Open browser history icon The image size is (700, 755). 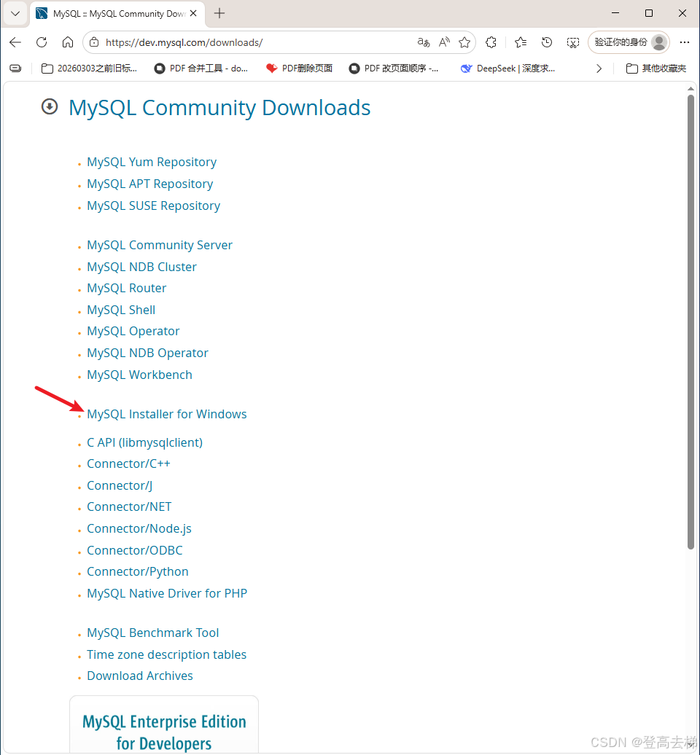(x=546, y=42)
